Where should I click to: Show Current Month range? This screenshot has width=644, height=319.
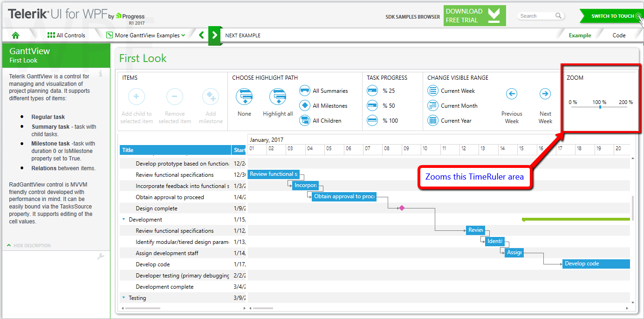[452, 106]
